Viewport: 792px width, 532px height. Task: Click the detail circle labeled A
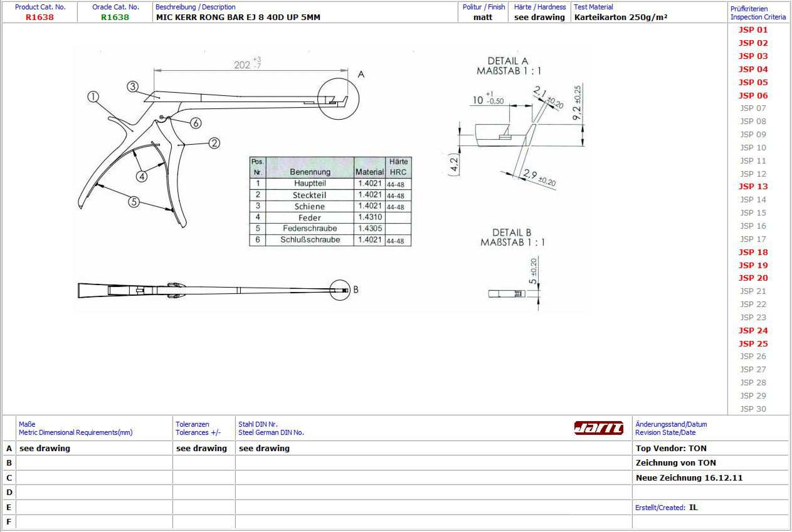338,98
